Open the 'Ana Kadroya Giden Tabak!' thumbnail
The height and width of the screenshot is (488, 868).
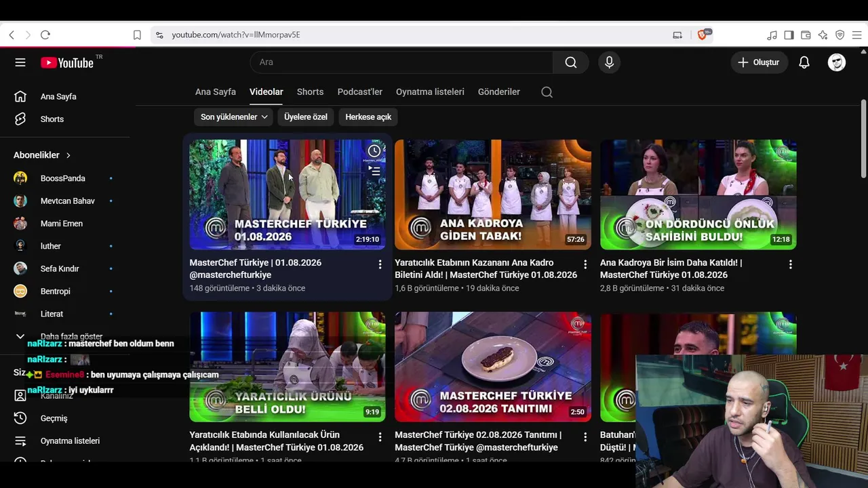(493, 195)
